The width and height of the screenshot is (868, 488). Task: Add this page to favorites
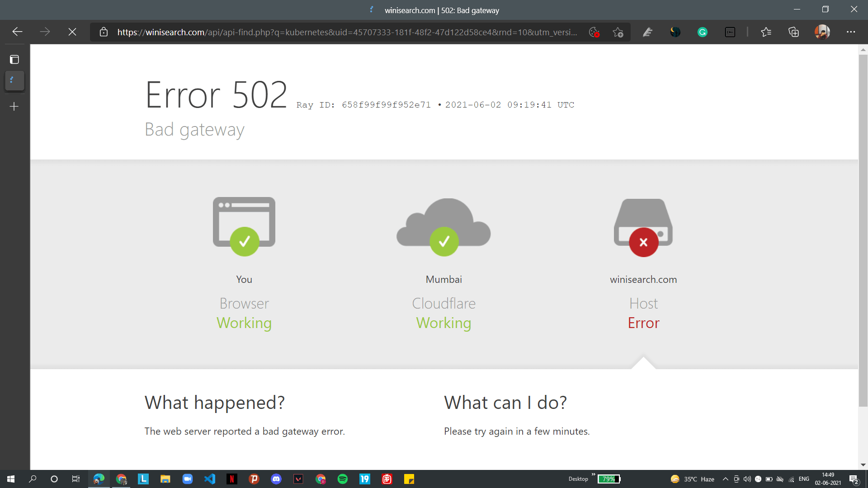618,32
